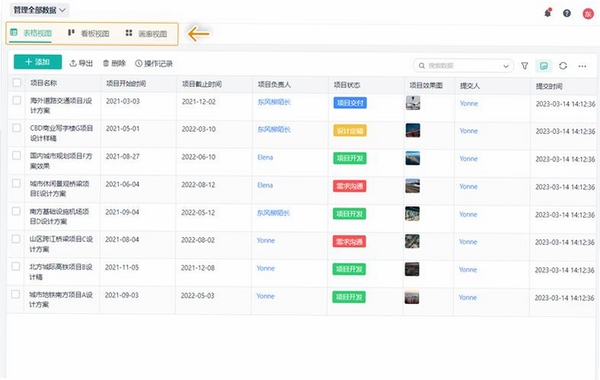Open the filter funnel tool

[525, 66]
